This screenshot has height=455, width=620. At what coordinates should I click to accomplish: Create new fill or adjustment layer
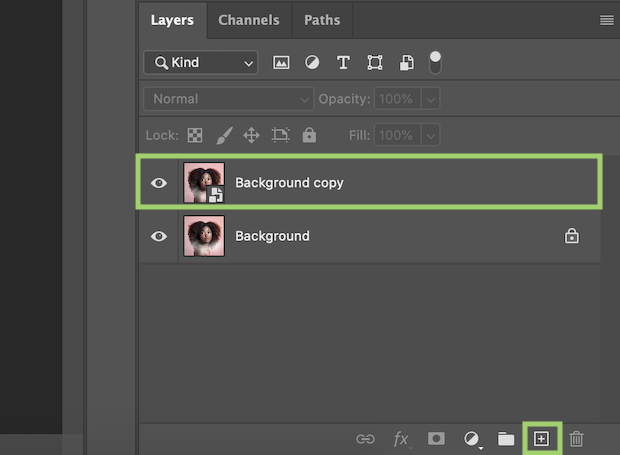472,439
